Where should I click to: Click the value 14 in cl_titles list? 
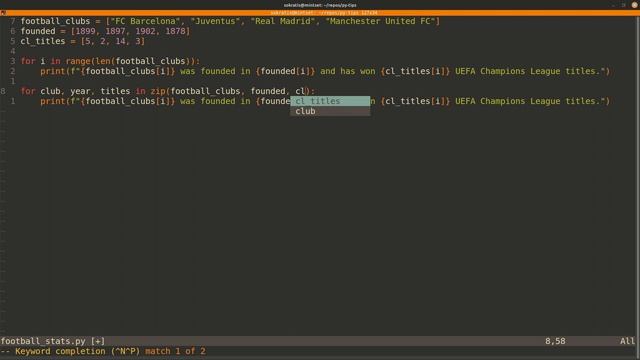click(x=120, y=41)
